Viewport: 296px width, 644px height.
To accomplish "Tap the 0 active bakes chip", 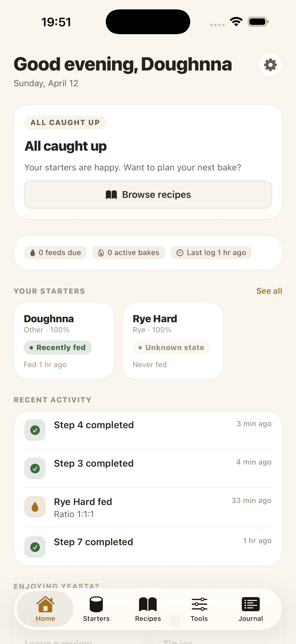I will [128, 252].
